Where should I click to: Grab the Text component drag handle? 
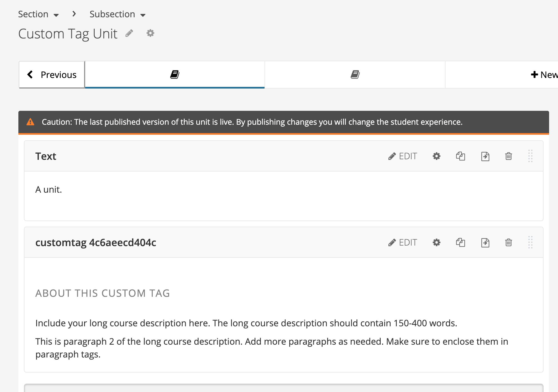[x=530, y=156]
